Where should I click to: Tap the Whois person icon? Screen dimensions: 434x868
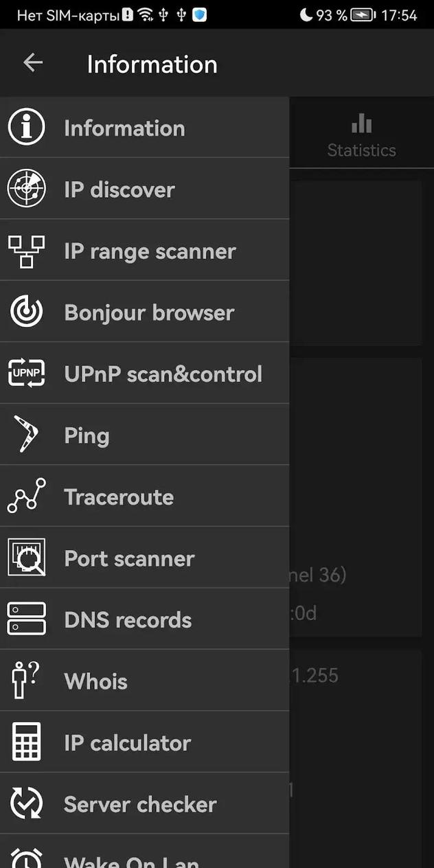click(x=26, y=681)
